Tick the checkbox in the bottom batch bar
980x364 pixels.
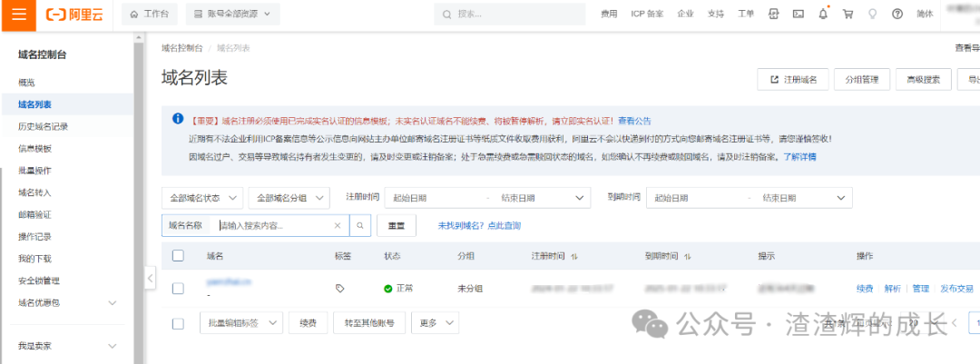[178, 323]
